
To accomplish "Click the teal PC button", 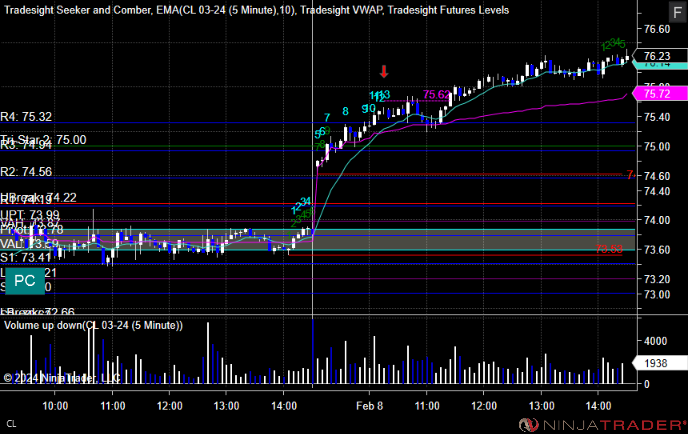I will [25, 280].
